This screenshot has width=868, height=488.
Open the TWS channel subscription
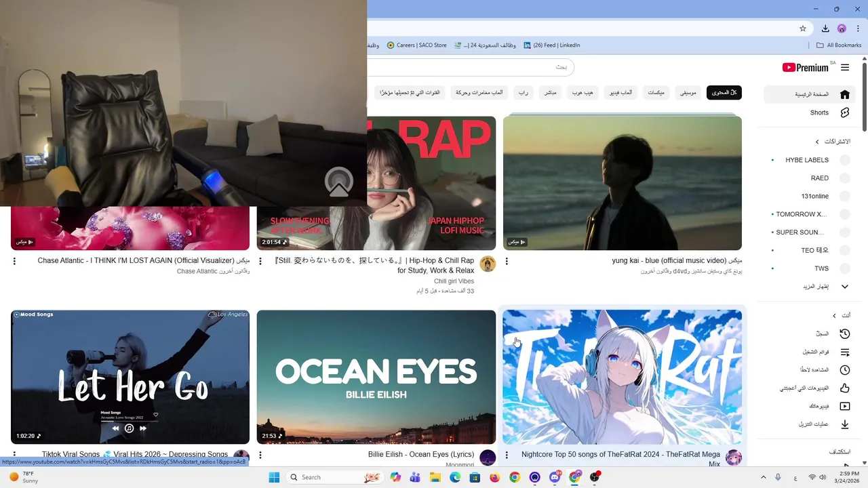tap(808, 268)
